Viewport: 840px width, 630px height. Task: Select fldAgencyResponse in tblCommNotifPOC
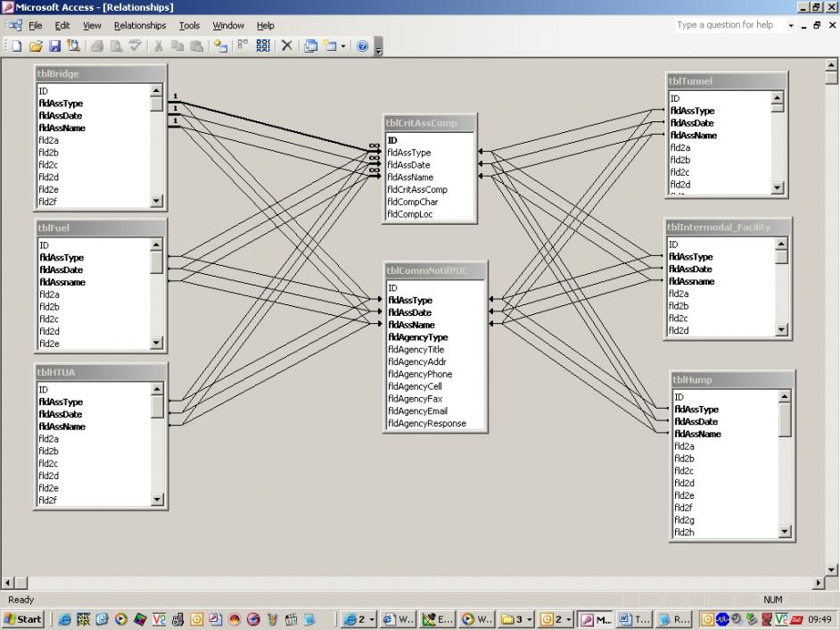click(427, 423)
